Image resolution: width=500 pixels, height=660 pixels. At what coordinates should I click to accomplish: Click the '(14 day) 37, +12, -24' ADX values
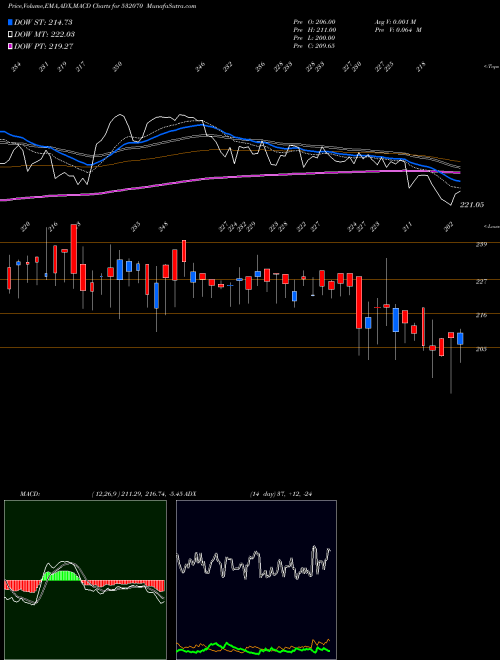(281, 494)
